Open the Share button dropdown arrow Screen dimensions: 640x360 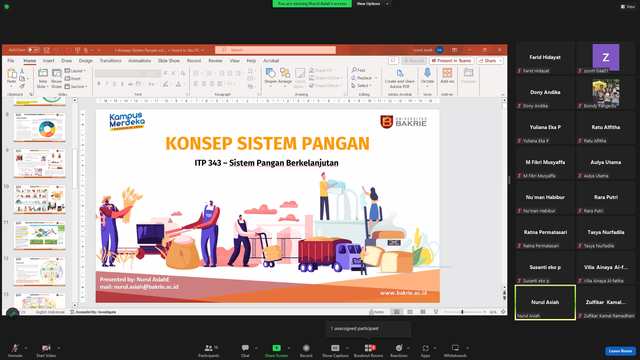pyautogui.click(x=500, y=60)
